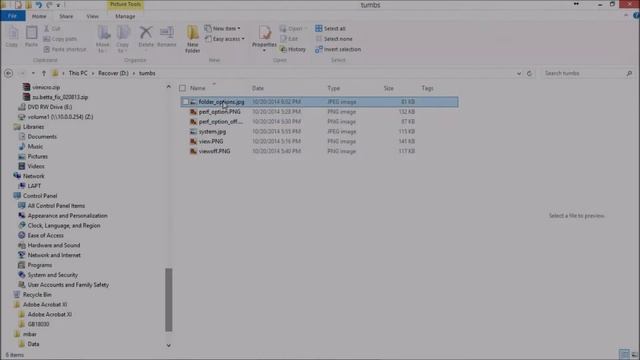Sort by the Name column header
Screen dimensions: 640x360
198,88
